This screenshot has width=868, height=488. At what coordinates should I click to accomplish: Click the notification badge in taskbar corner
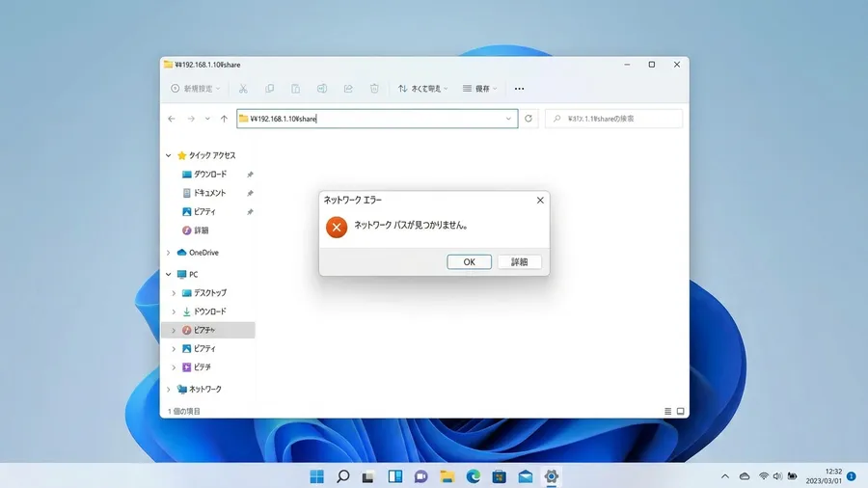[x=852, y=476]
